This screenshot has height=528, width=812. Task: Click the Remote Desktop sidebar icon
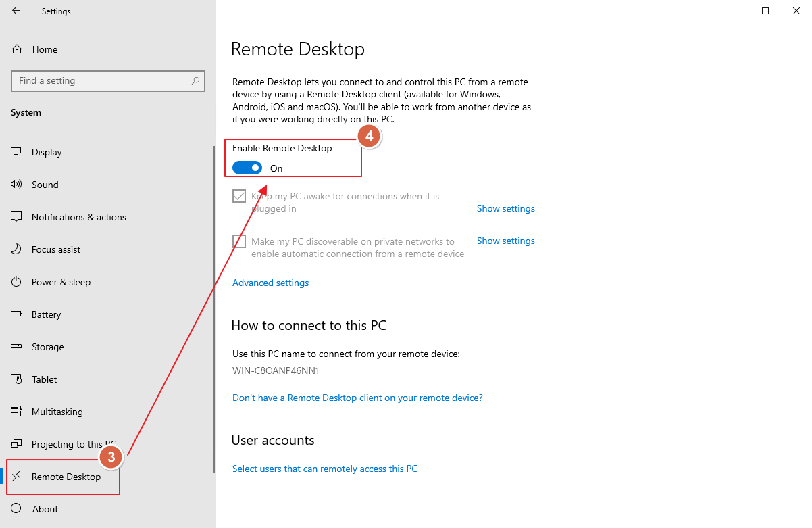[x=17, y=477]
